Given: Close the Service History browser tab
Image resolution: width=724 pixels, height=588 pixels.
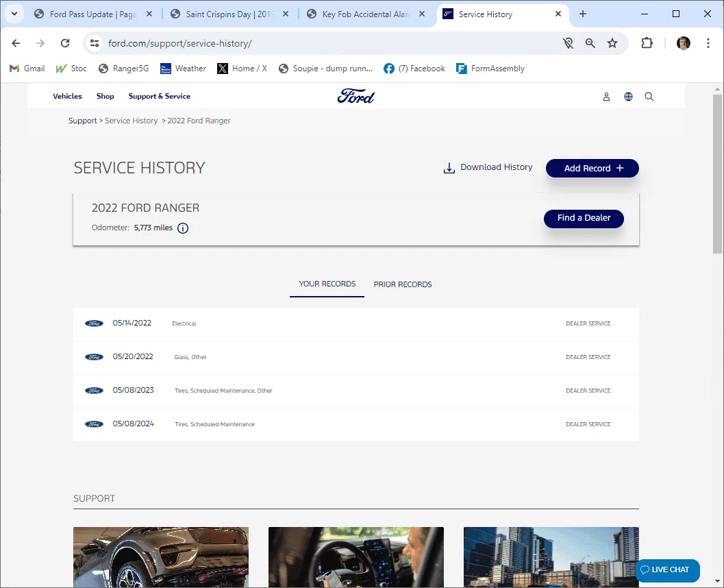Looking at the screenshot, I should (558, 14).
